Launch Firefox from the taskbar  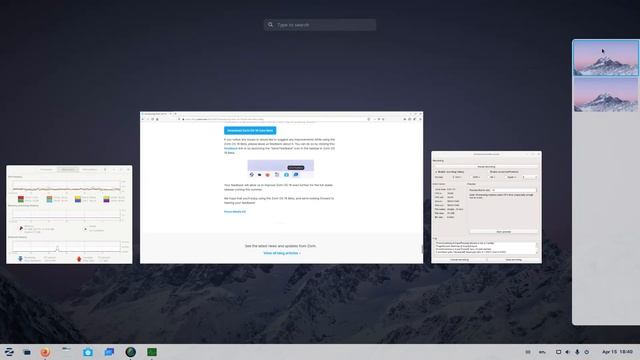coord(45,352)
